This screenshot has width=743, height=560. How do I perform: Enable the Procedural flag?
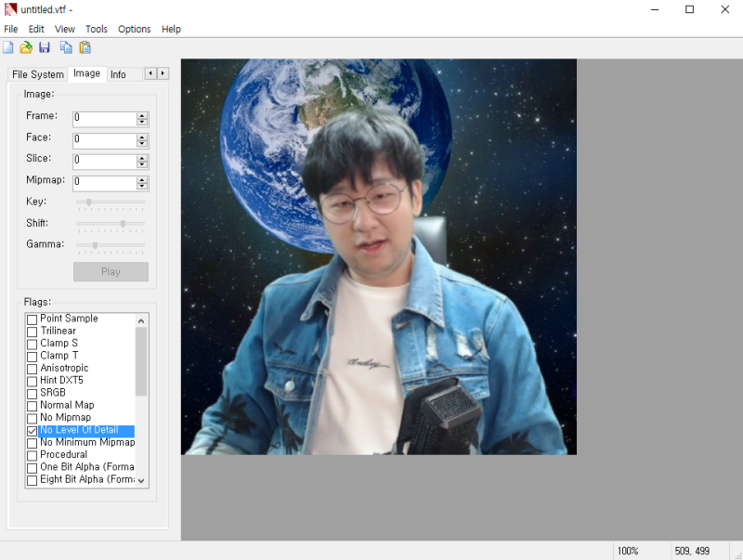(32, 455)
